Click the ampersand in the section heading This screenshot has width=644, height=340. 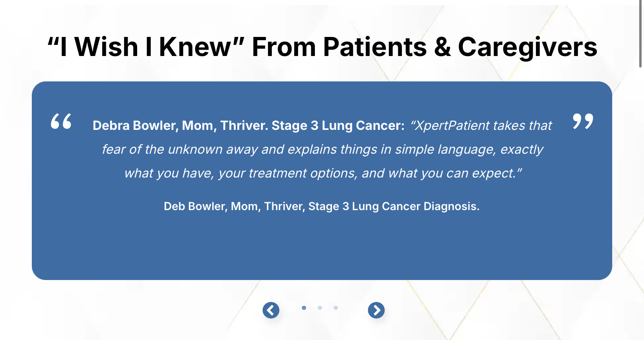coord(442,47)
